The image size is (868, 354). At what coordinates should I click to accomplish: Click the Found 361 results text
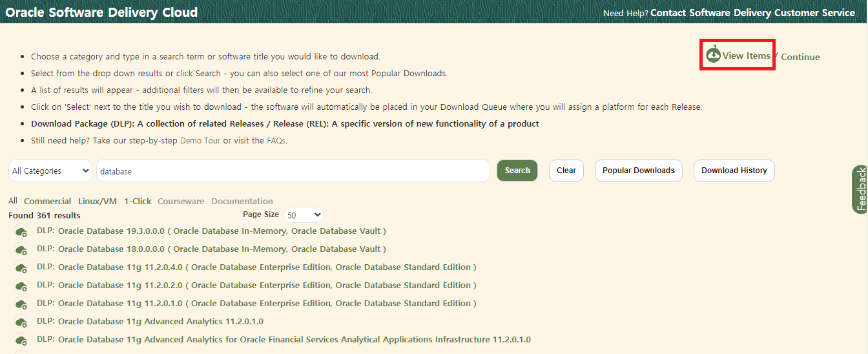pos(45,215)
